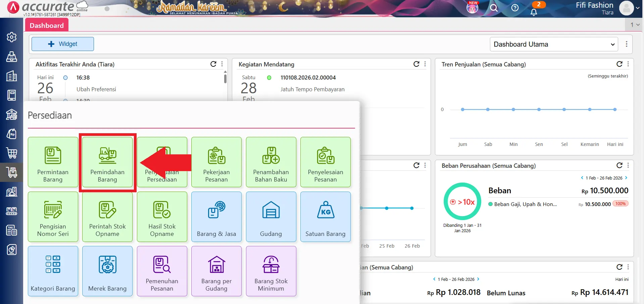The image size is (644, 304).
Task: Click the add Widget button
Action: coord(63,44)
